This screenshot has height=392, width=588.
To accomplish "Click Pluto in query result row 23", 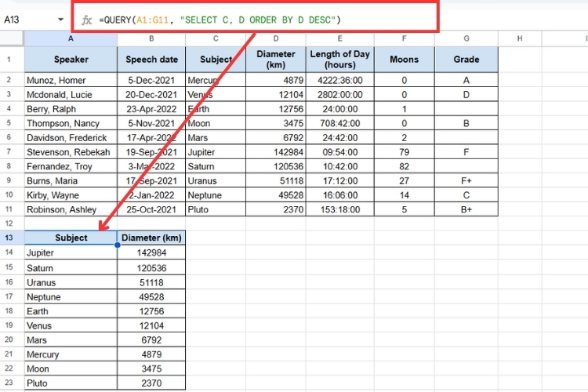I will click(x=71, y=383).
